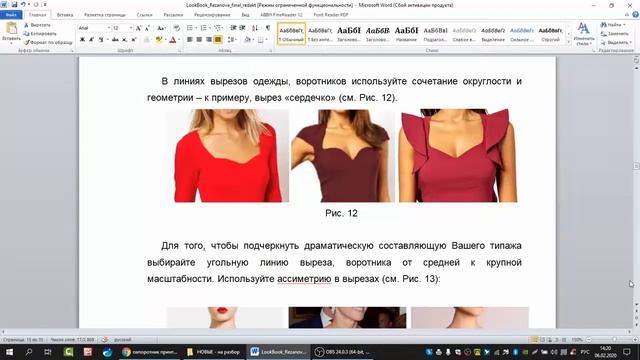Decrease paragraph indent

[x=233, y=28]
